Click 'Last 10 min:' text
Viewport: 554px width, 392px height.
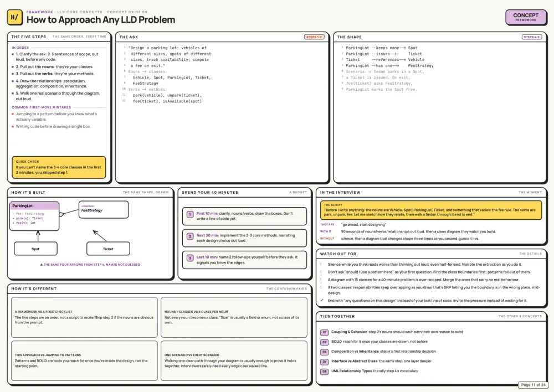tap(207, 257)
